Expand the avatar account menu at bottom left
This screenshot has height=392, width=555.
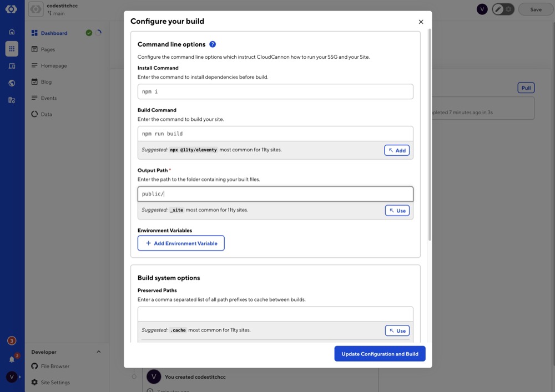[11, 376]
